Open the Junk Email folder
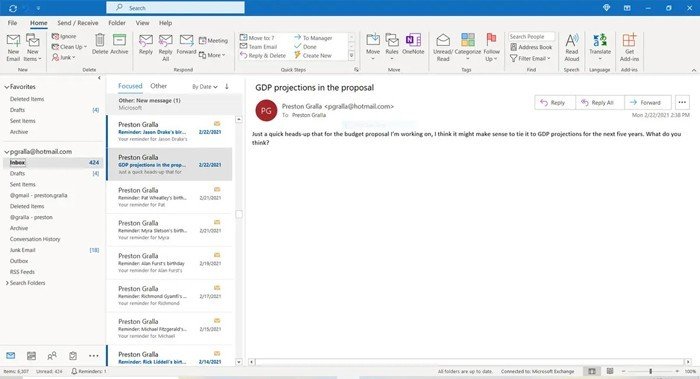Image resolution: width=700 pixels, height=379 pixels. [23, 250]
